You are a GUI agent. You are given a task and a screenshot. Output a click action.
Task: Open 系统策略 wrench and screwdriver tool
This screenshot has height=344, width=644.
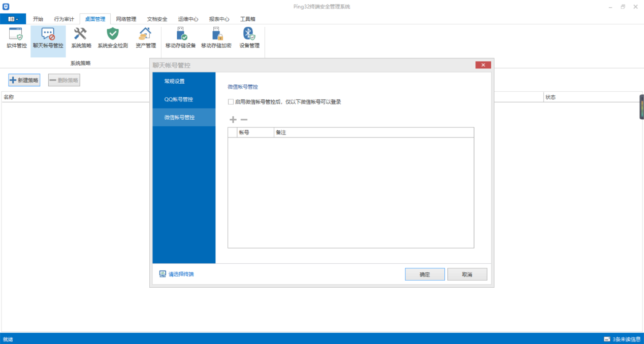pos(81,39)
